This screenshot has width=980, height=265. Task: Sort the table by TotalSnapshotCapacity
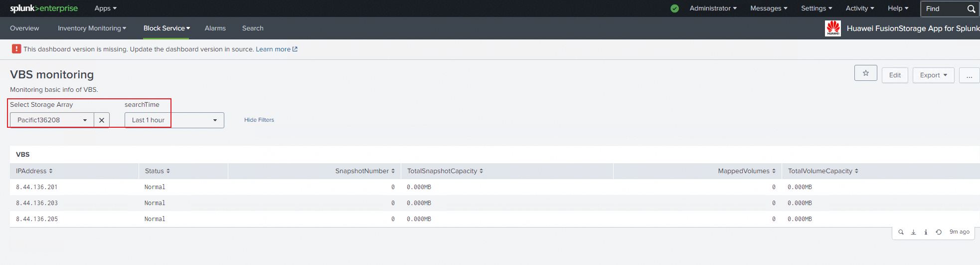tap(445, 171)
